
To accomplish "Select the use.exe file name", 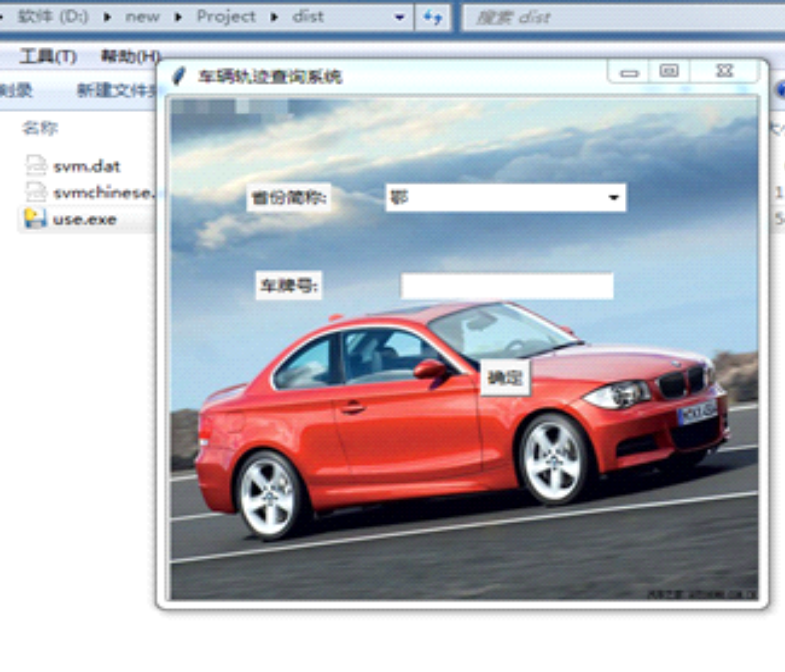I will click(x=84, y=220).
